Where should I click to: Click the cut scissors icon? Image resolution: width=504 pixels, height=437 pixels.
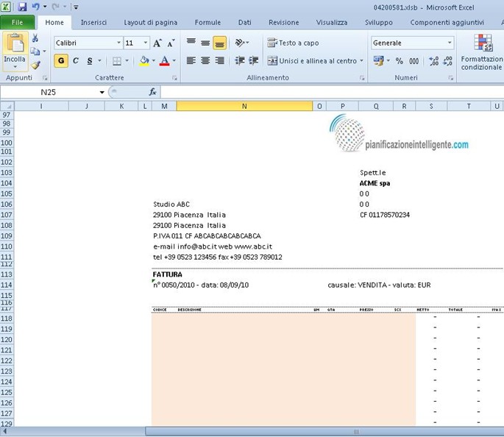(x=35, y=38)
